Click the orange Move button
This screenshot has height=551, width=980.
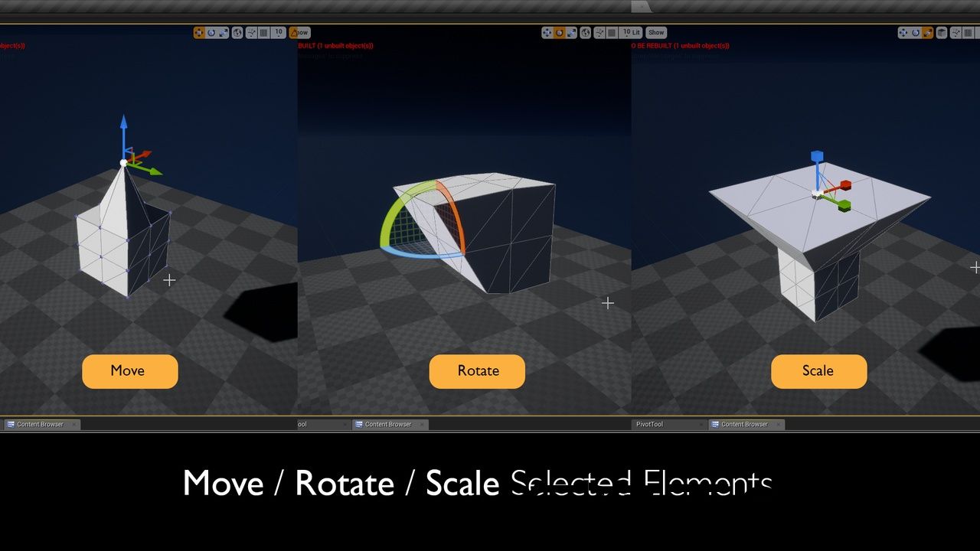(x=129, y=371)
